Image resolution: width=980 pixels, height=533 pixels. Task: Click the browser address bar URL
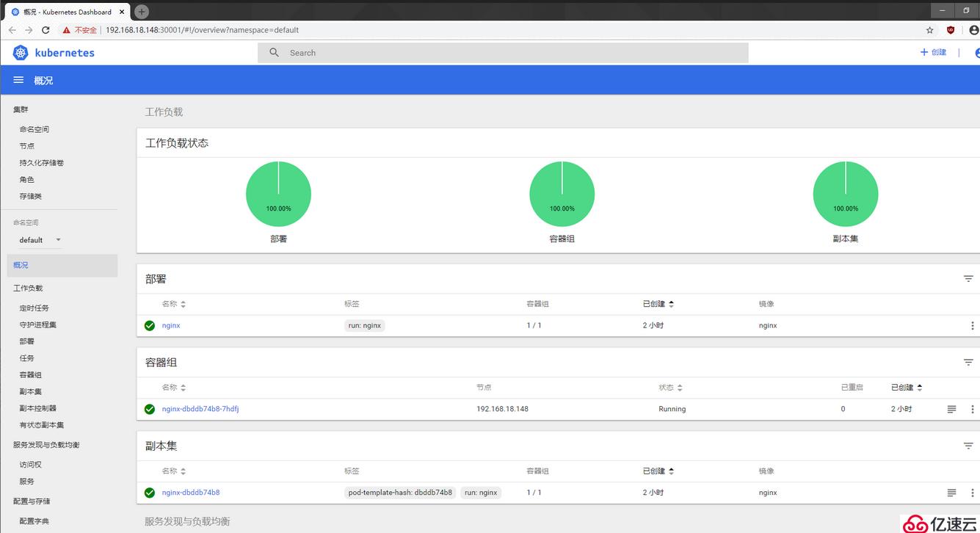click(202, 30)
